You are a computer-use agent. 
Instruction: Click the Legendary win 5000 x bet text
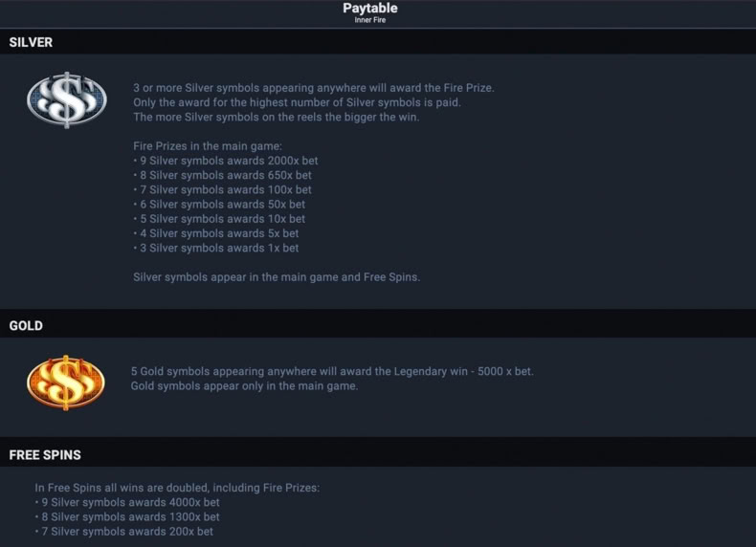click(464, 372)
